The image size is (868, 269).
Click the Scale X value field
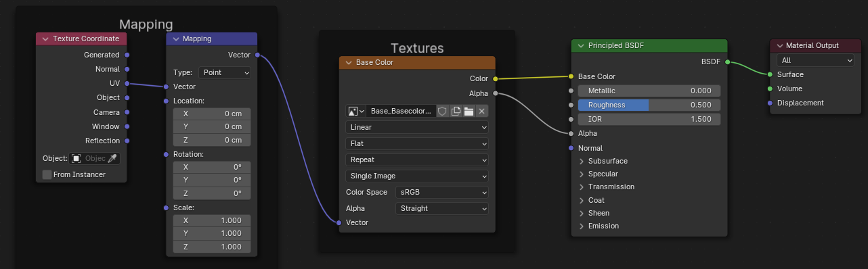[x=212, y=220]
